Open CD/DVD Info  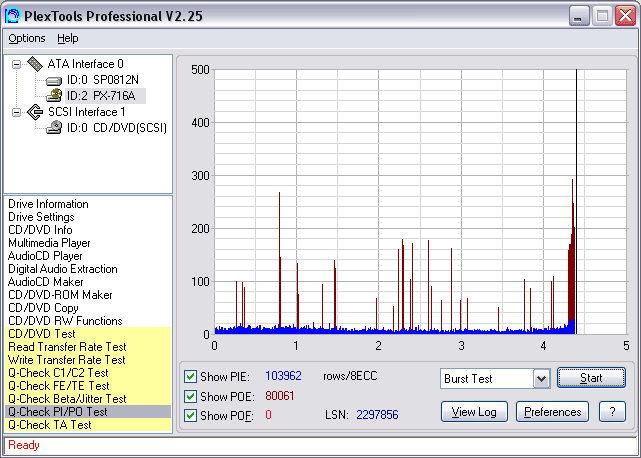coord(40,230)
